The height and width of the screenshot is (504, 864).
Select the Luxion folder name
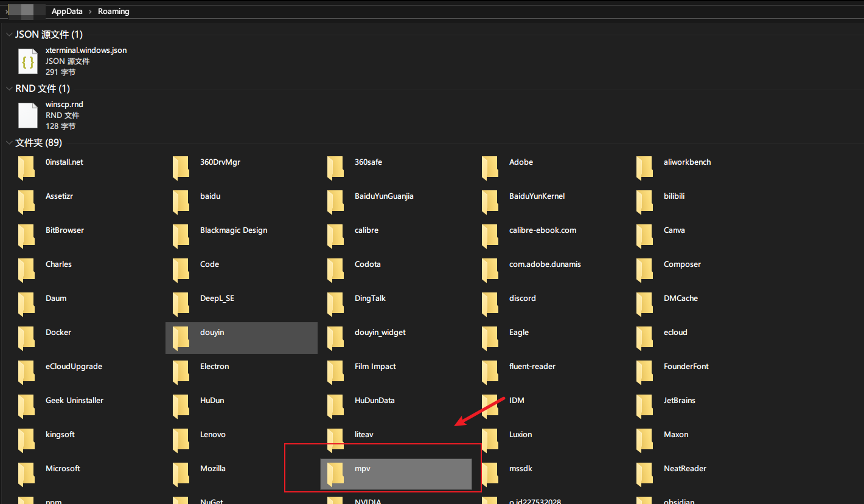click(521, 435)
